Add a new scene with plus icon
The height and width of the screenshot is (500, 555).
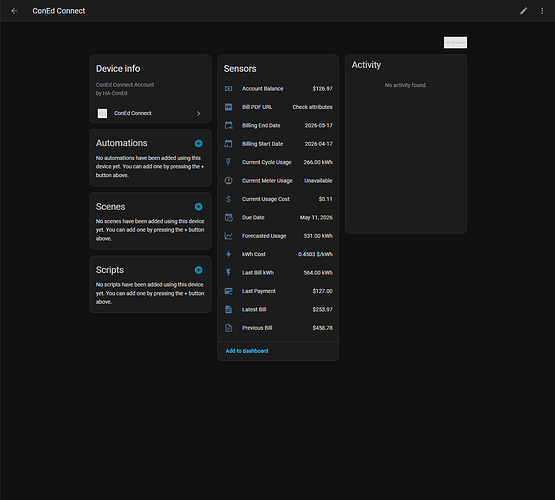pyautogui.click(x=199, y=207)
